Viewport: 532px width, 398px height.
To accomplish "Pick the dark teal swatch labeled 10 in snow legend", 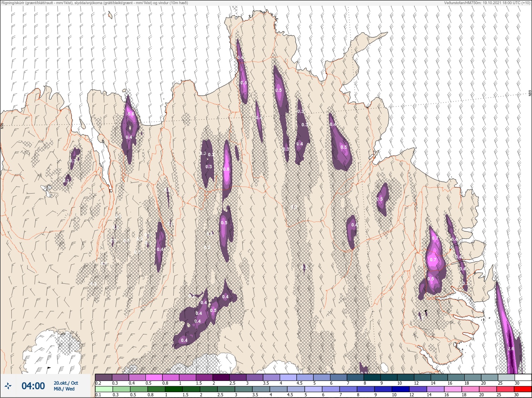I will pyautogui.click(x=406, y=377).
